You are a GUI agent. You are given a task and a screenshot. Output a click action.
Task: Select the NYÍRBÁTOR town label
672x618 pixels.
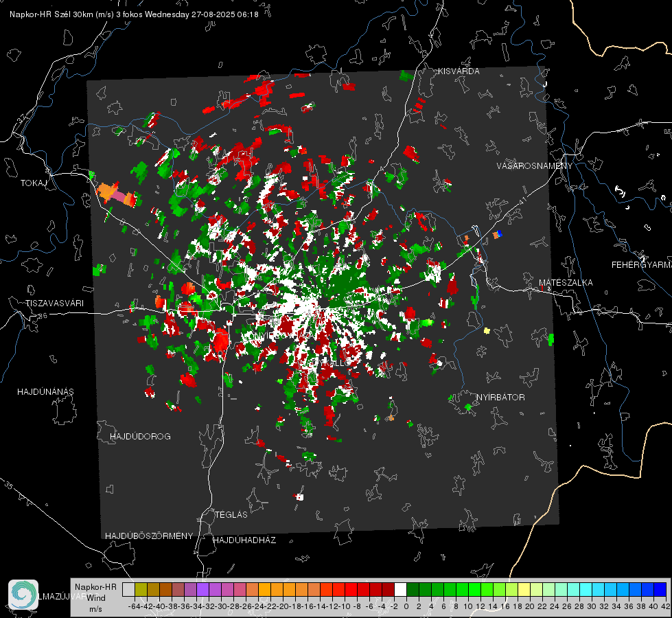(x=500, y=398)
